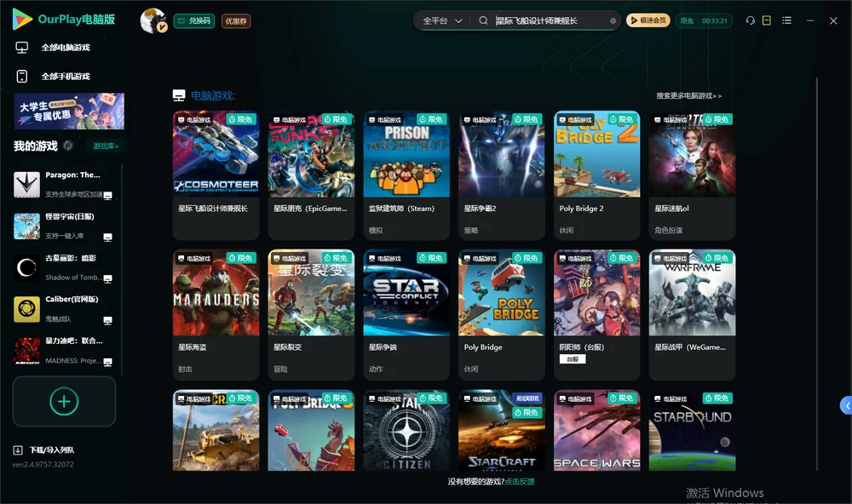
Task: Expand the blue side arrow panel
Action: [x=847, y=406]
